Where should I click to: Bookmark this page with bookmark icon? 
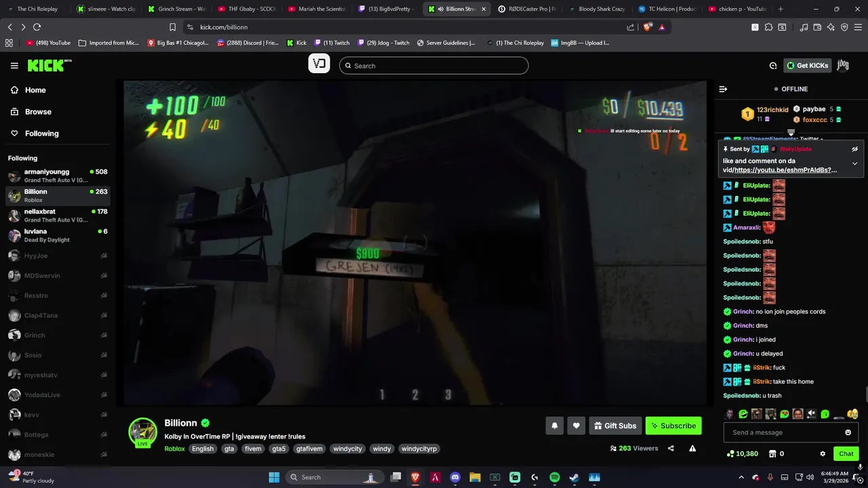[x=172, y=27]
